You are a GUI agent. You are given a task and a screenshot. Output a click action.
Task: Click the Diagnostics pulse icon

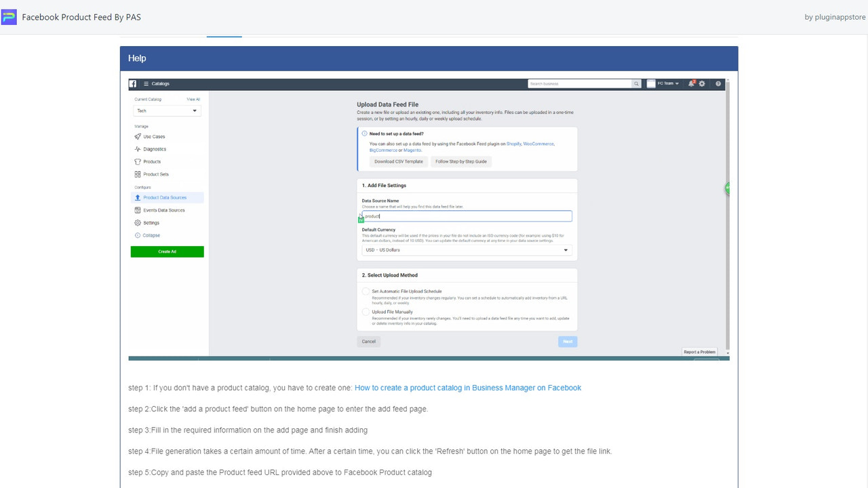(138, 149)
